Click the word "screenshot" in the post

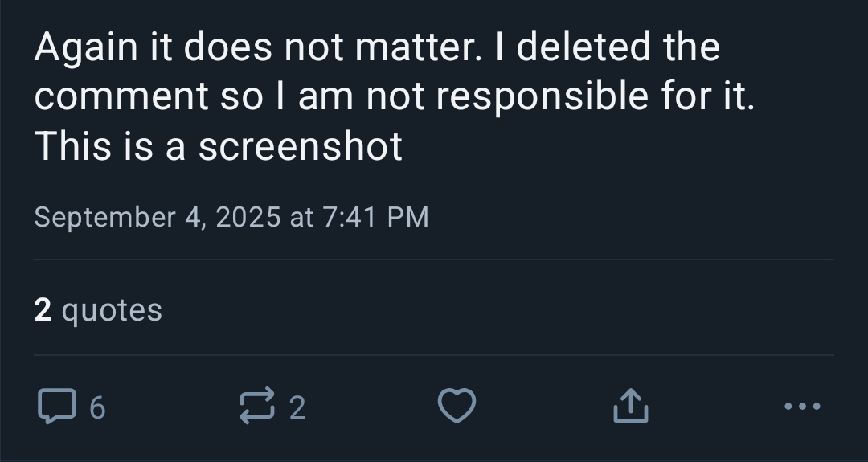300,146
